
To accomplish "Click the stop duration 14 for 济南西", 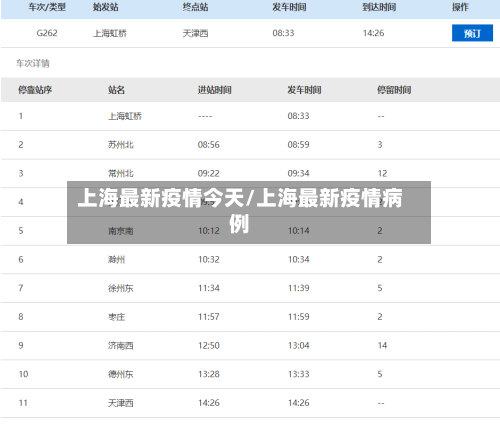I will click(x=382, y=345).
